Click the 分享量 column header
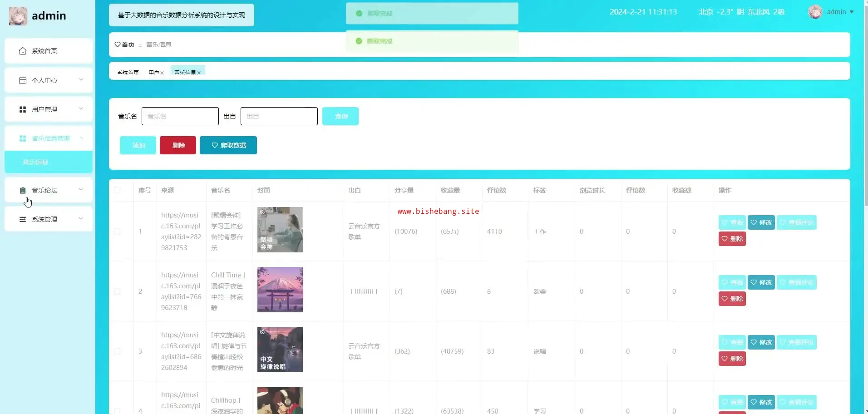The height and width of the screenshot is (414, 868). coord(404,190)
